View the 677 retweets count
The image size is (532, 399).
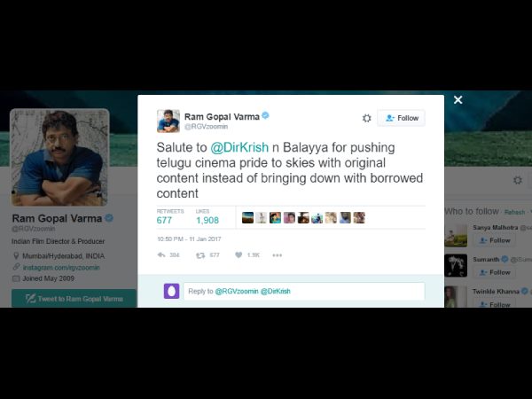164,220
